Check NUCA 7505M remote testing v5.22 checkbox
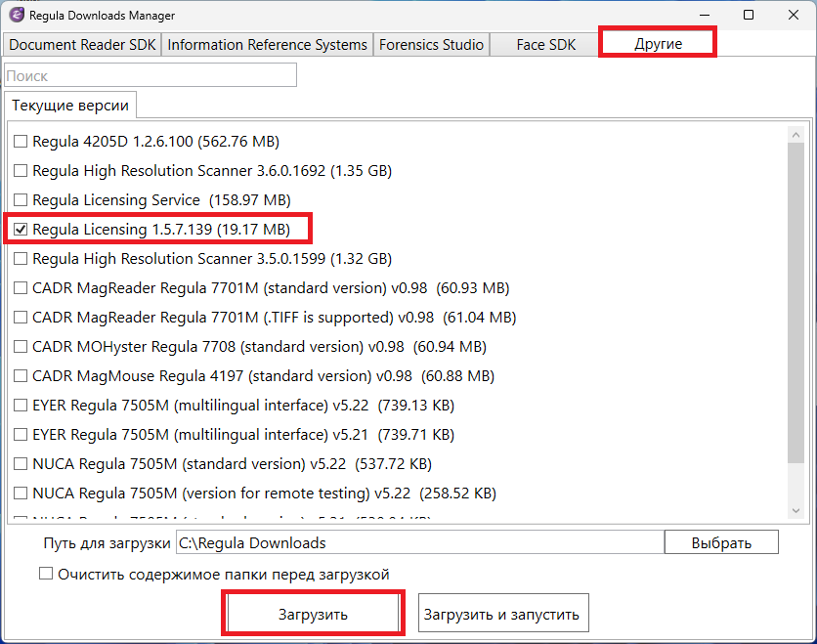Viewport: 817px width, 644px height. (x=21, y=493)
